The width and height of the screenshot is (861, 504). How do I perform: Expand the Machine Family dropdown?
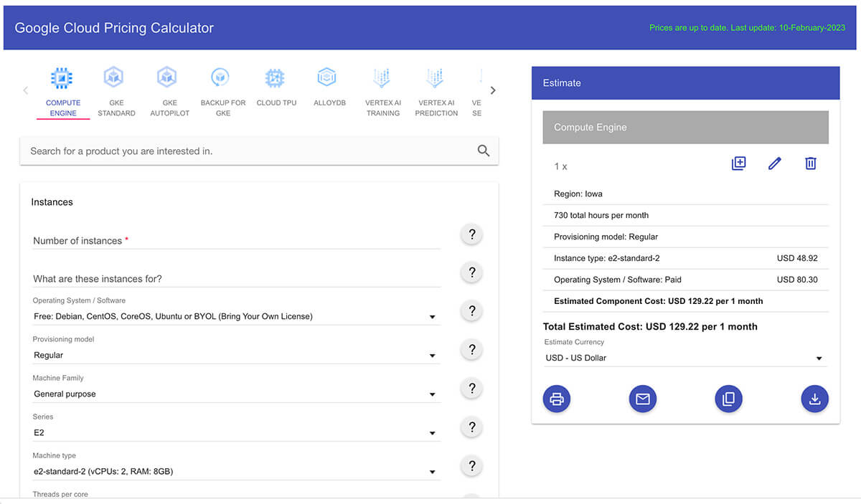(x=237, y=394)
